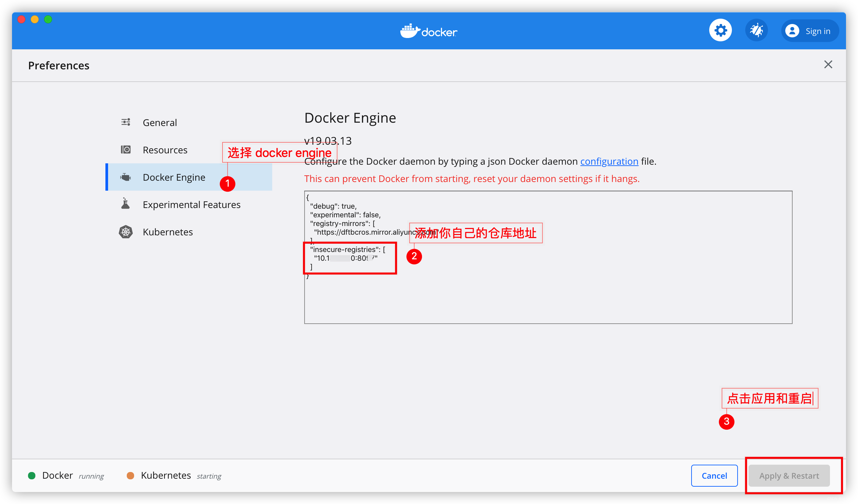Click the Kubernetes starting status label
This screenshot has height=504, width=858.
(x=181, y=476)
